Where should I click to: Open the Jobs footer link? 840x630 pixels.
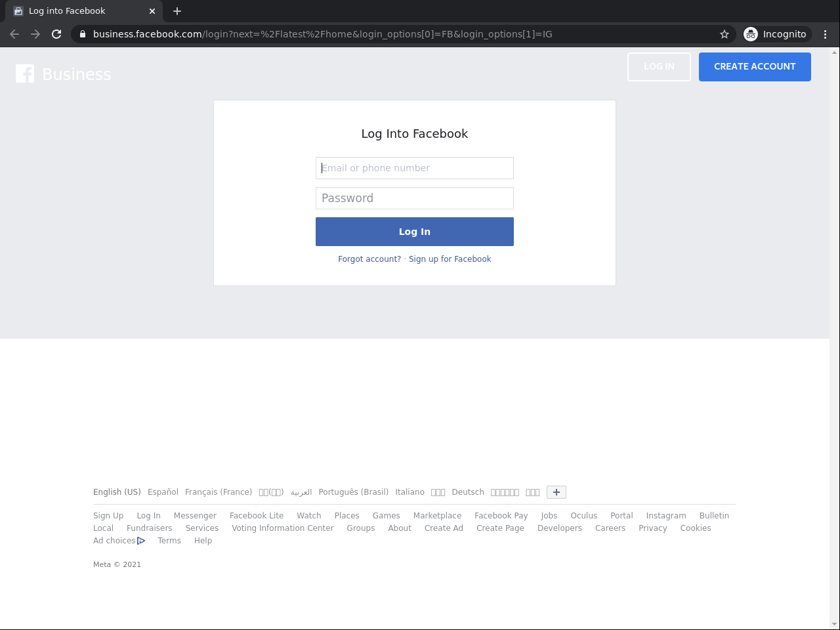click(549, 516)
